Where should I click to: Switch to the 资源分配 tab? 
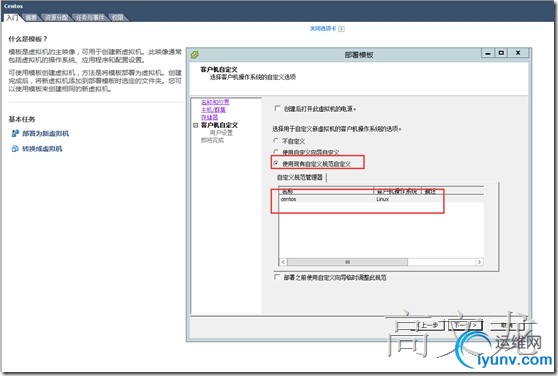56,17
